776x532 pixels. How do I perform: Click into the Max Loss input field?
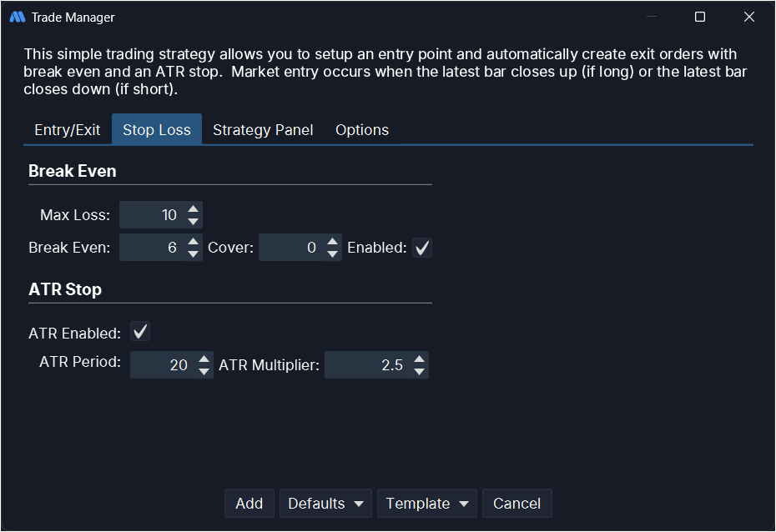click(x=152, y=215)
